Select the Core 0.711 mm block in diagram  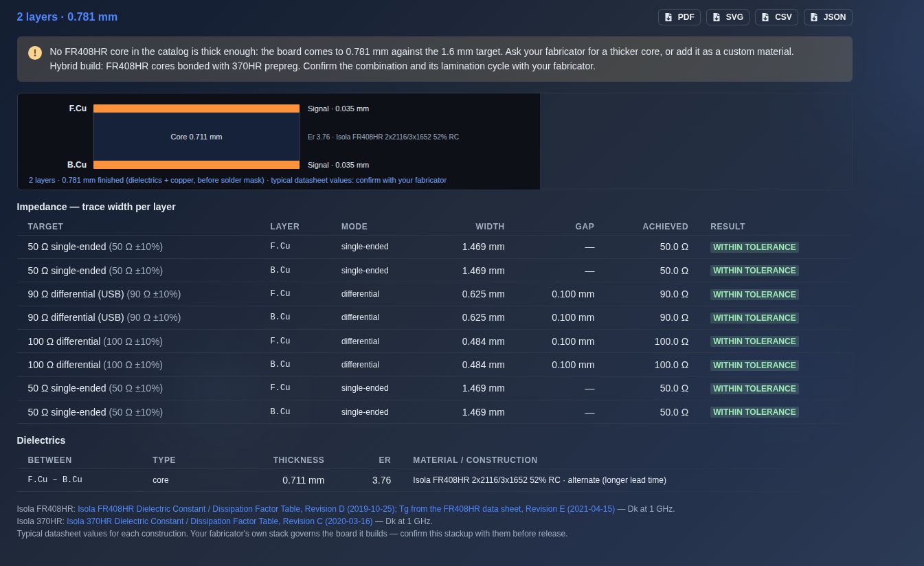point(196,137)
